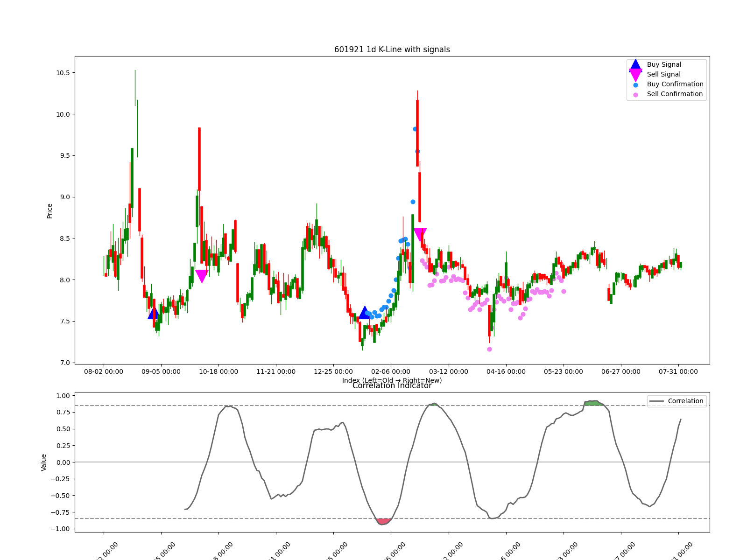The width and height of the screenshot is (747, 560).
Task: Click the 0.75 correlation tick label
Action: (x=63, y=413)
